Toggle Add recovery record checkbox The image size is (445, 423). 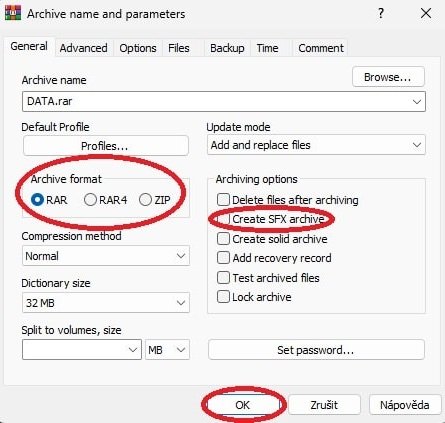click(223, 258)
